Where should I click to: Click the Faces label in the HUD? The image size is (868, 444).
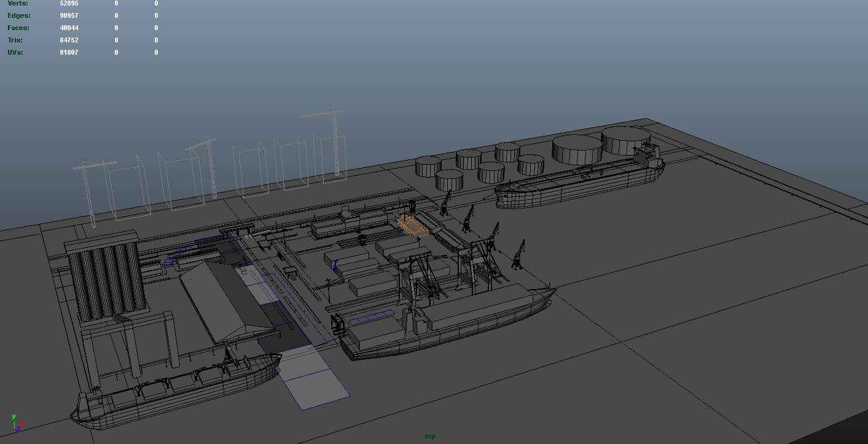tap(18, 28)
